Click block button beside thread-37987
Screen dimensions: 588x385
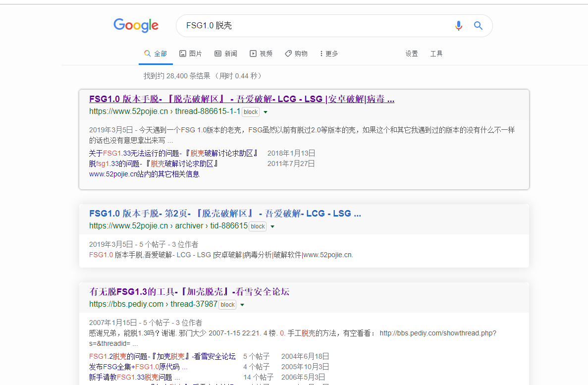pos(228,305)
